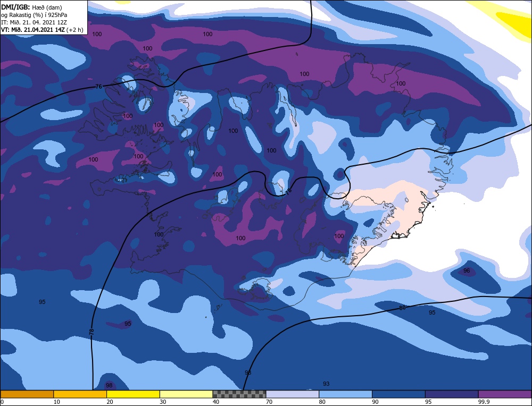532x406 pixels.
Task: Click the "30" legend scale value
Action: pos(163,402)
